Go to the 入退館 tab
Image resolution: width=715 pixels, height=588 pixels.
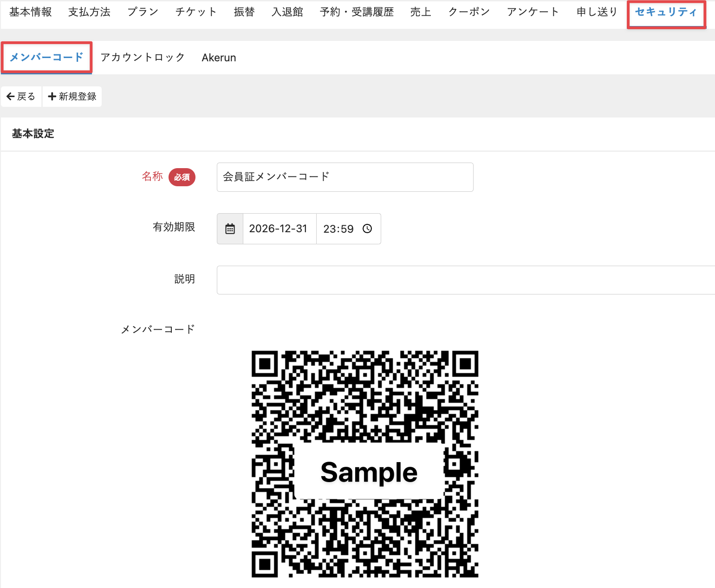coord(287,12)
